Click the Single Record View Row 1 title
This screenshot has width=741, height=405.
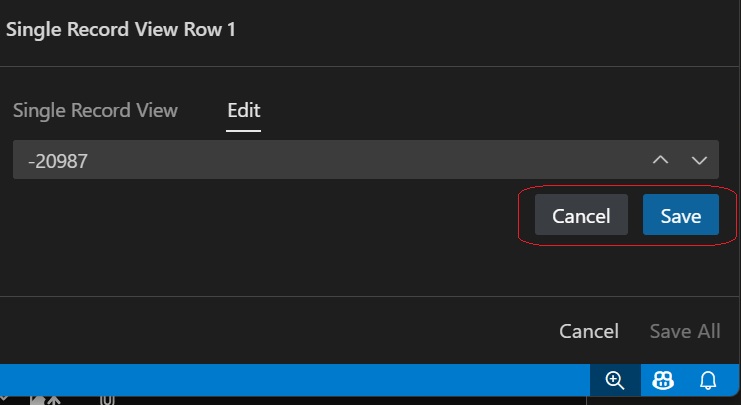pyautogui.click(x=120, y=29)
